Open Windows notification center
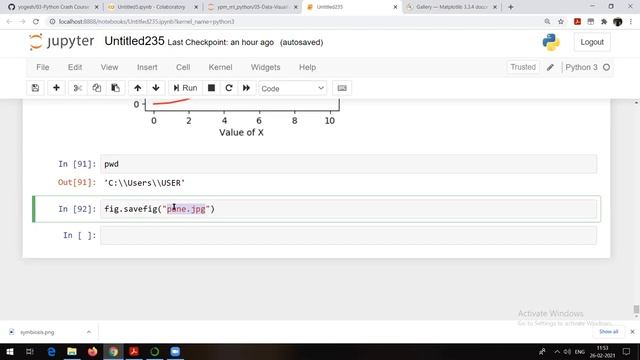The width and height of the screenshot is (640, 360). pos(627,351)
